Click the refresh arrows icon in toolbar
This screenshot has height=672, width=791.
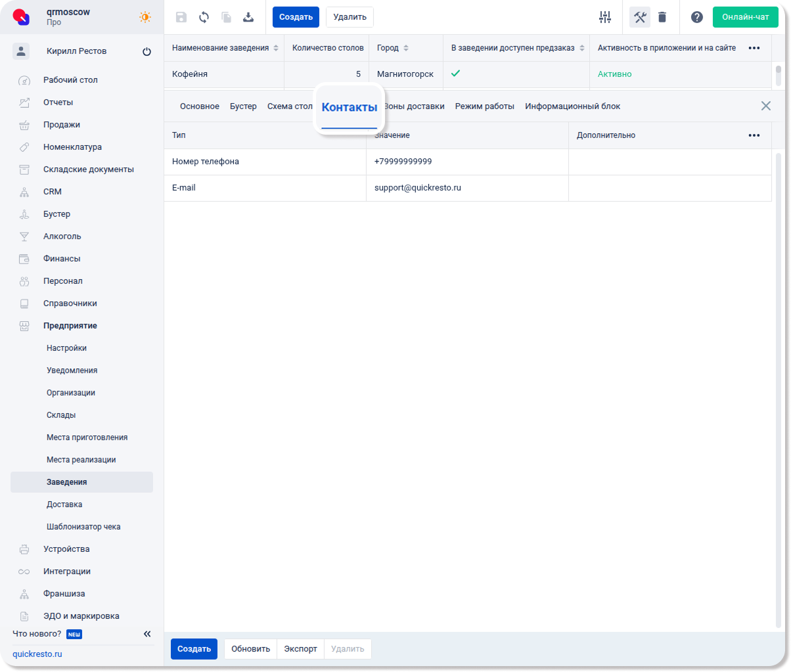pos(204,17)
